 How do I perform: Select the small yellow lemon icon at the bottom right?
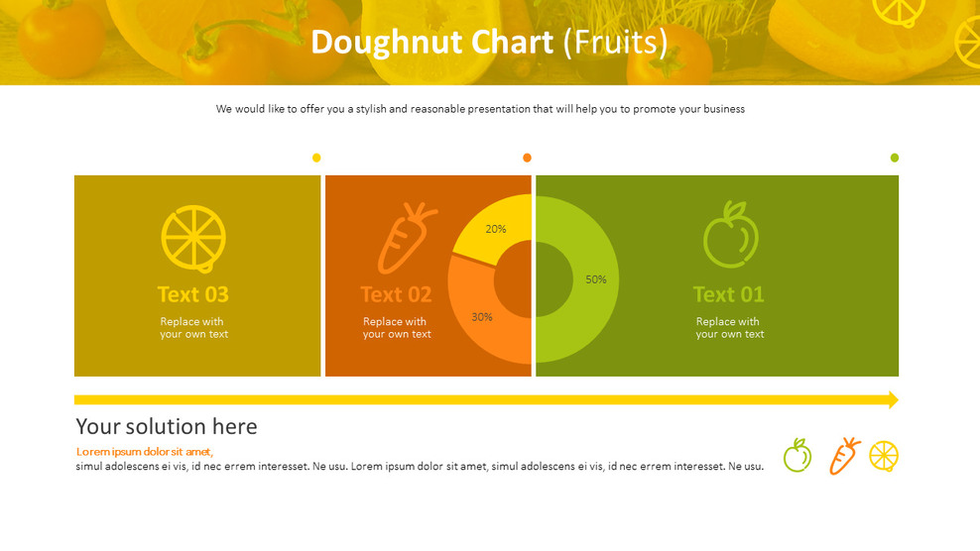884,456
